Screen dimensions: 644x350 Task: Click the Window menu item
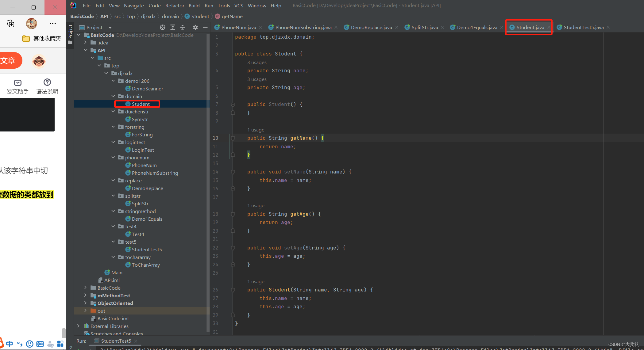coord(257,5)
